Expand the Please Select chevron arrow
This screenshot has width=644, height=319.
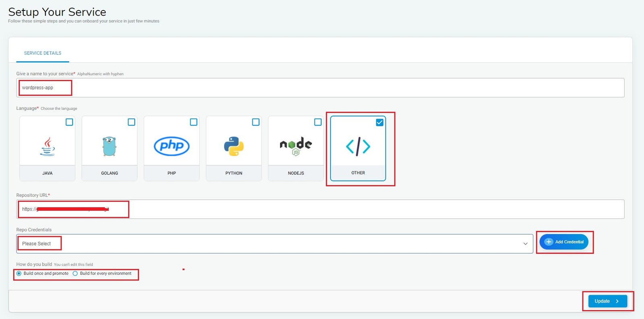click(525, 244)
